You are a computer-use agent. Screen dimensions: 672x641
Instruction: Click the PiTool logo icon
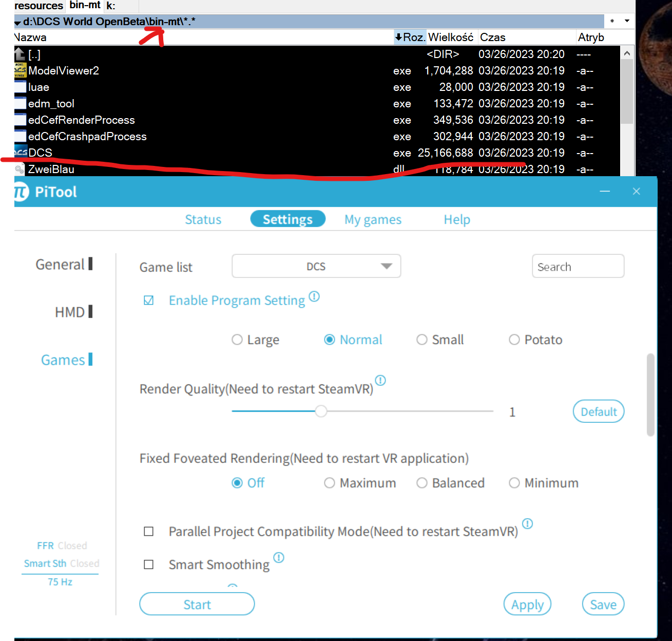click(x=21, y=192)
